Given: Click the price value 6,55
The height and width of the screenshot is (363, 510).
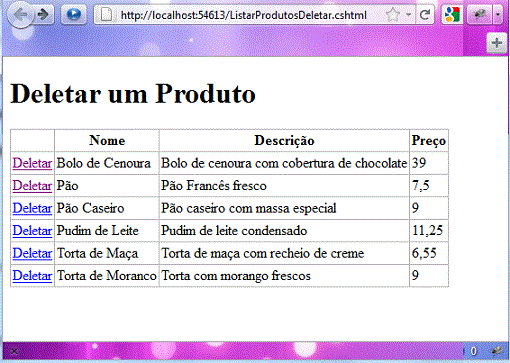Looking at the screenshot, I should [x=424, y=253].
